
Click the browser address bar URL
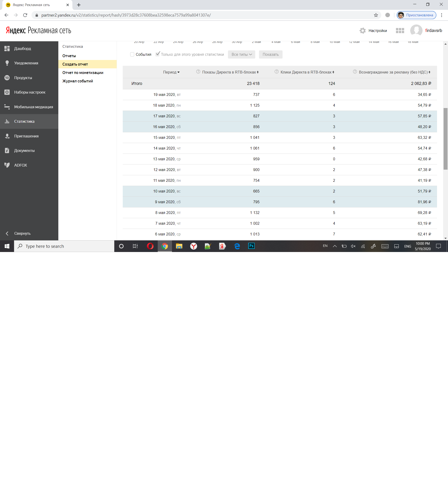(x=126, y=15)
